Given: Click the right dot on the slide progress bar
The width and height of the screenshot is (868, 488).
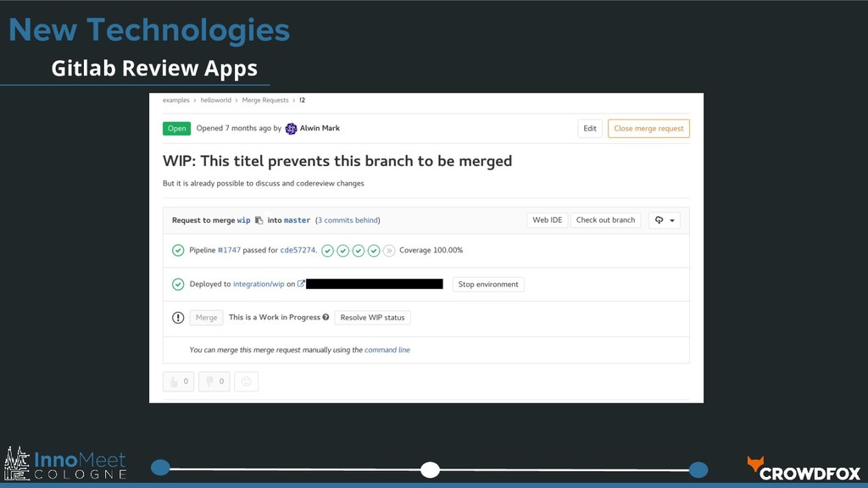Looking at the screenshot, I should (x=698, y=469).
